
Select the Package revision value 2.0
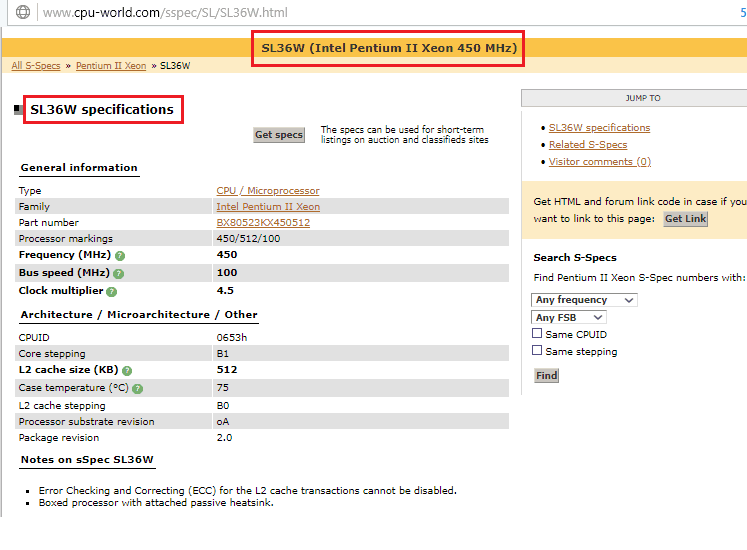tap(224, 438)
